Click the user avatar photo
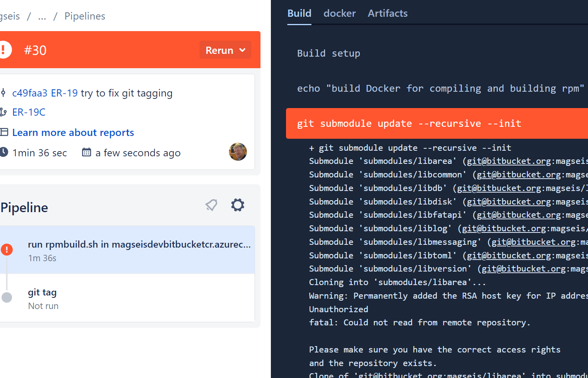Image resolution: width=588 pixels, height=378 pixels. [238, 152]
